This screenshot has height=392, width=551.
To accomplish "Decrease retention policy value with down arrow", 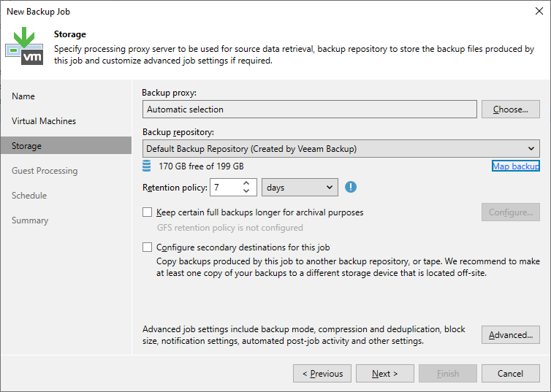I will tap(246, 191).
